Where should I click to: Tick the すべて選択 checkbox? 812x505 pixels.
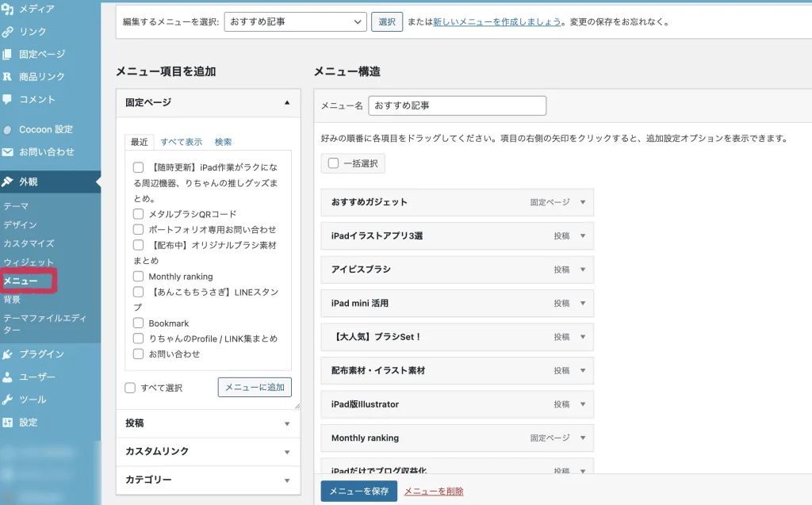coord(130,388)
